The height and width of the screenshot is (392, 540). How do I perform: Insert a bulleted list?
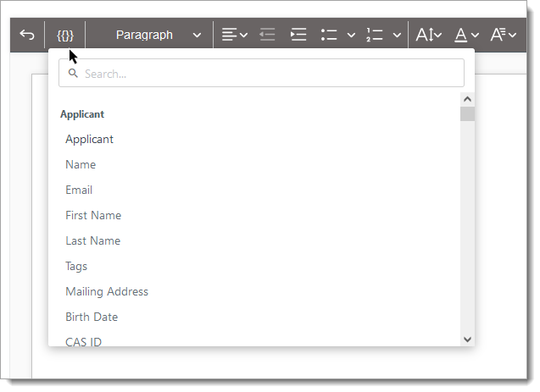click(329, 35)
